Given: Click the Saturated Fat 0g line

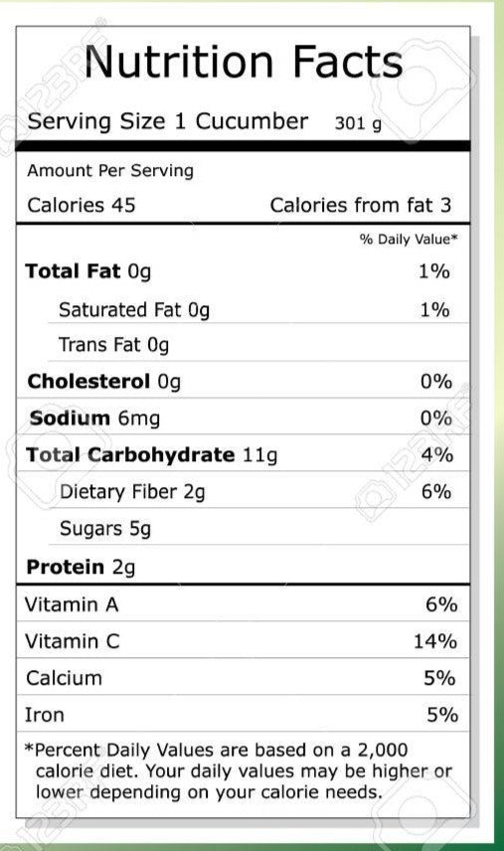Looking at the screenshot, I should [x=258, y=310].
